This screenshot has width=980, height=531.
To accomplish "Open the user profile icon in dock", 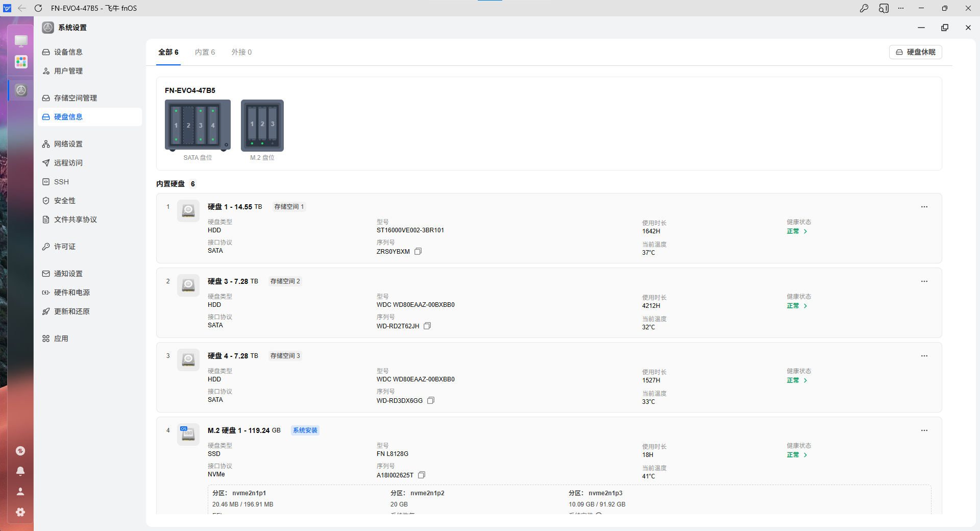I will [x=20, y=492].
